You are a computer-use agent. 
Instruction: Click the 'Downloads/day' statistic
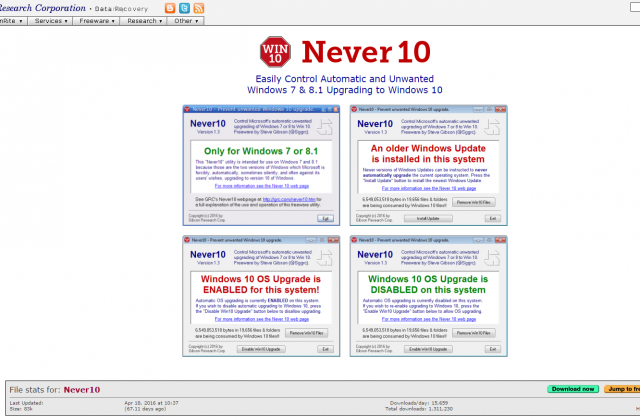click(x=419, y=403)
